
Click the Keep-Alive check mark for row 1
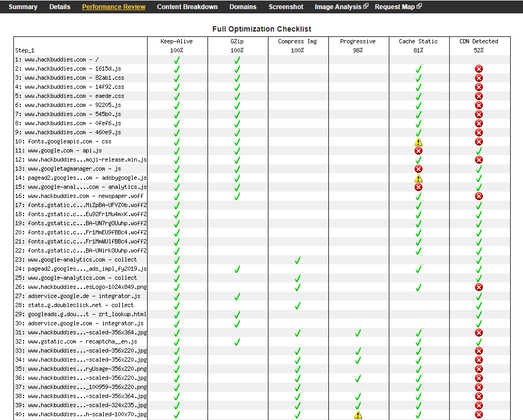(177, 60)
